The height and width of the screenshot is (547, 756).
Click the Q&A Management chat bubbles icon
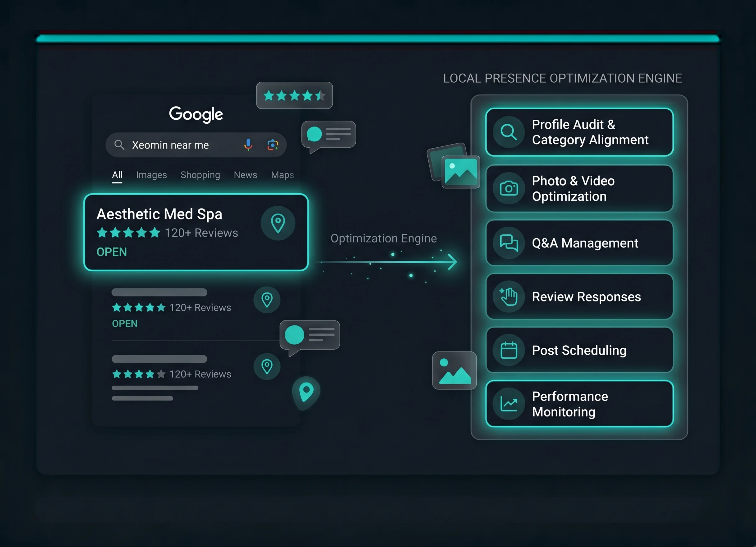click(508, 243)
